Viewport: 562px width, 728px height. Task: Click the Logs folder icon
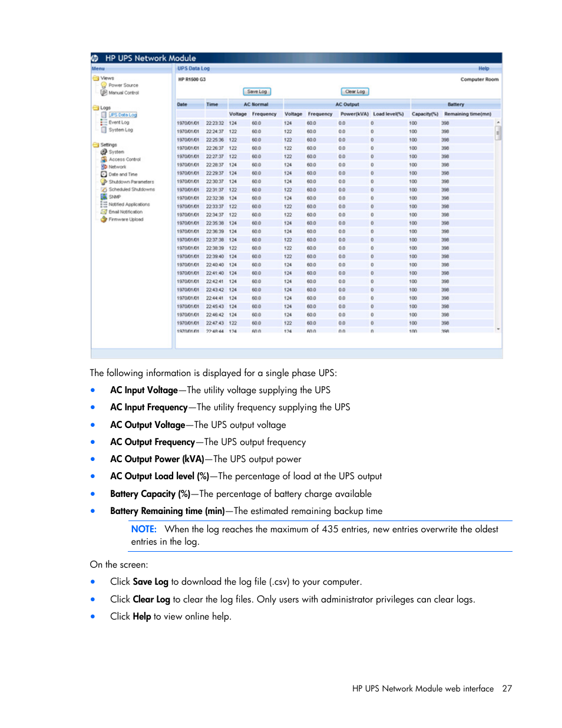coord(95,108)
